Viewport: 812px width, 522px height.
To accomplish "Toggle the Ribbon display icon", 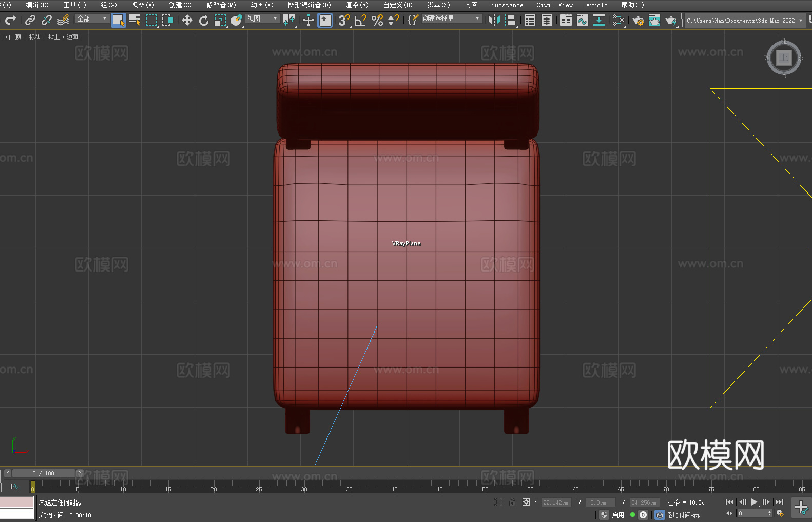I will tap(566, 20).
